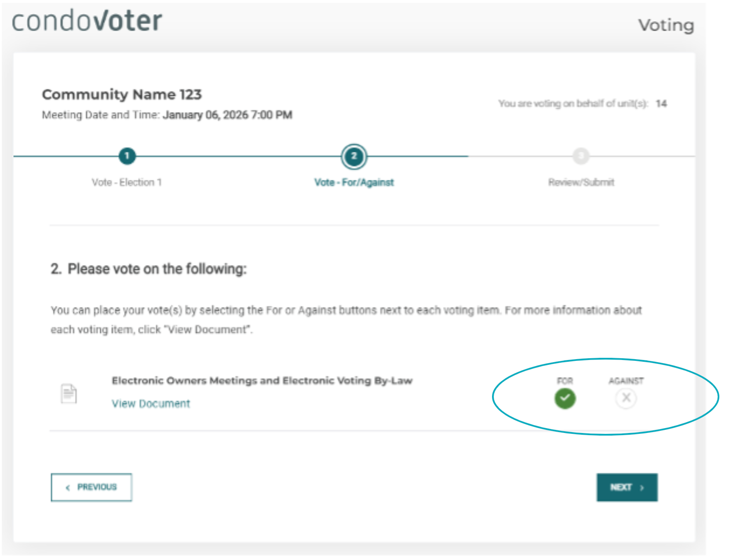
Task: Click the left chevron on PREVIOUS
Action: pos(68,487)
